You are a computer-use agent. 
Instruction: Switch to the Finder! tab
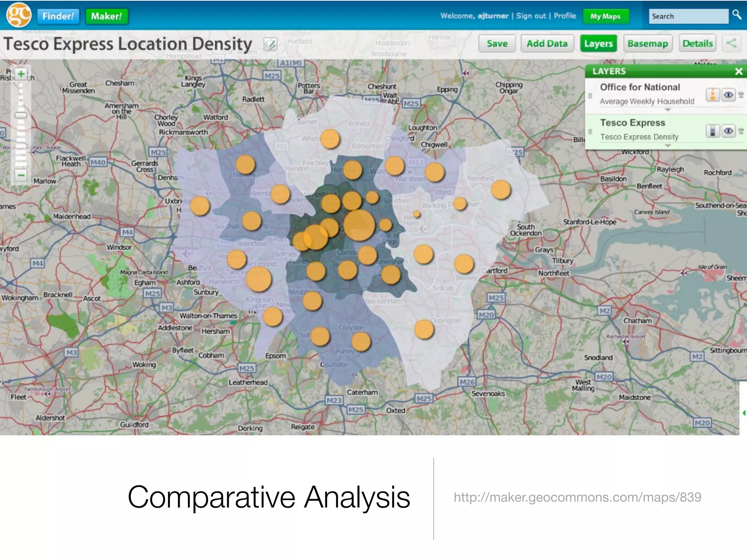tap(58, 16)
